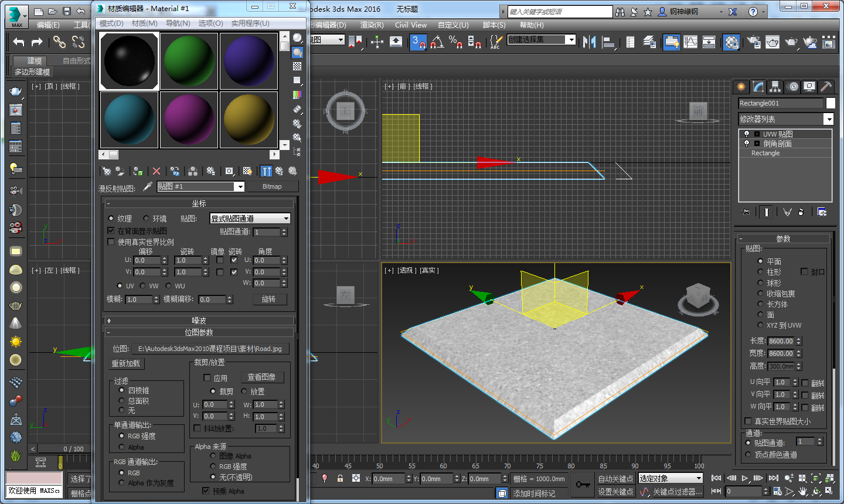844x504 pixels.
Task: Toggle the 3D Snaps icon
Action: coord(418,42)
